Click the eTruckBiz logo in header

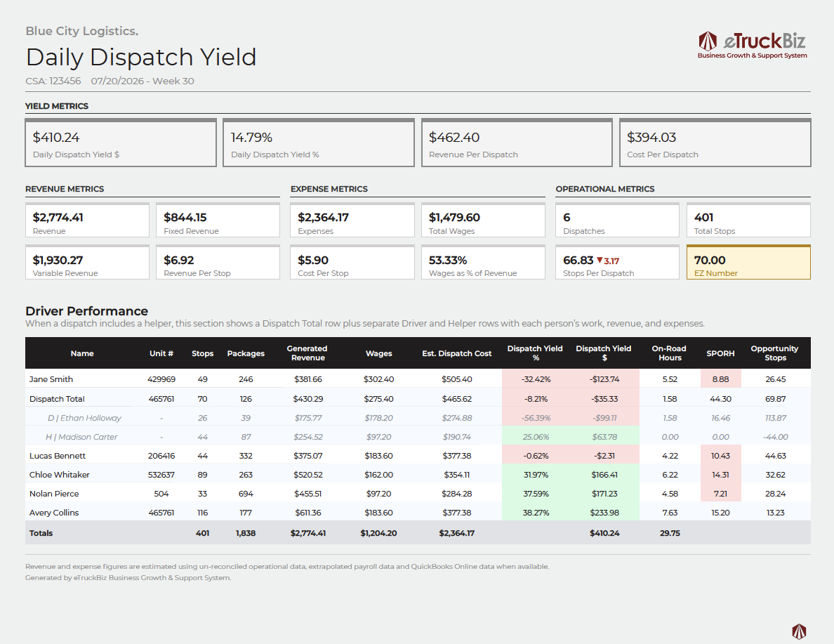pyautogui.click(x=752, y=45)
